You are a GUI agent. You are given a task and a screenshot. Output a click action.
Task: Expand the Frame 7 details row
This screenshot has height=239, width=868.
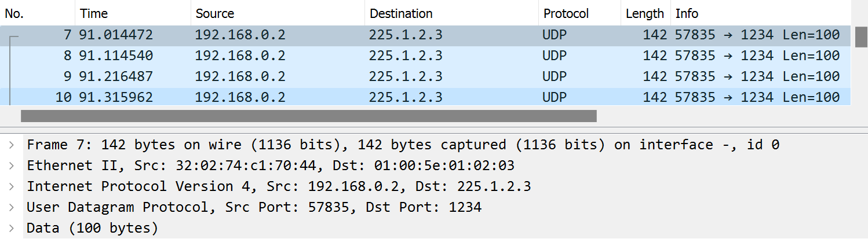(x=12, y=145)
